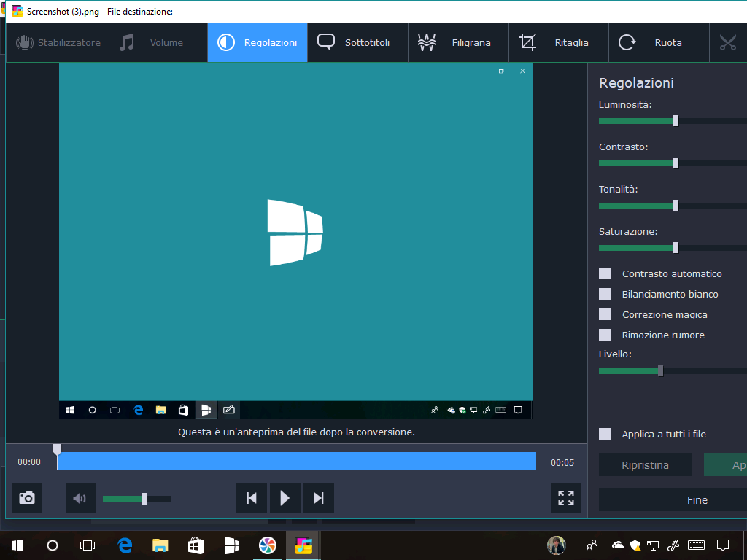Open the Stabilizzatore tab
The image size is (747, 560).
[x=57, y=42]
